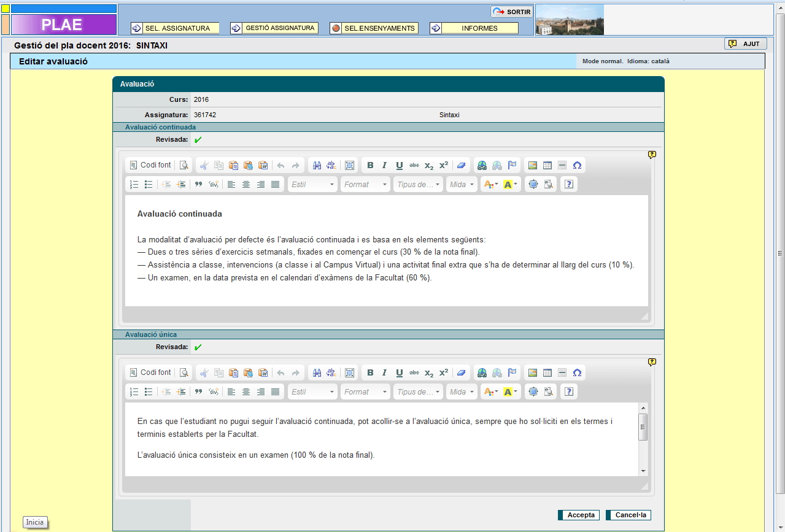This screenshot has height=532, width=785.
Task: Click the Cancel·la button
Action: (x=628, y=515)
